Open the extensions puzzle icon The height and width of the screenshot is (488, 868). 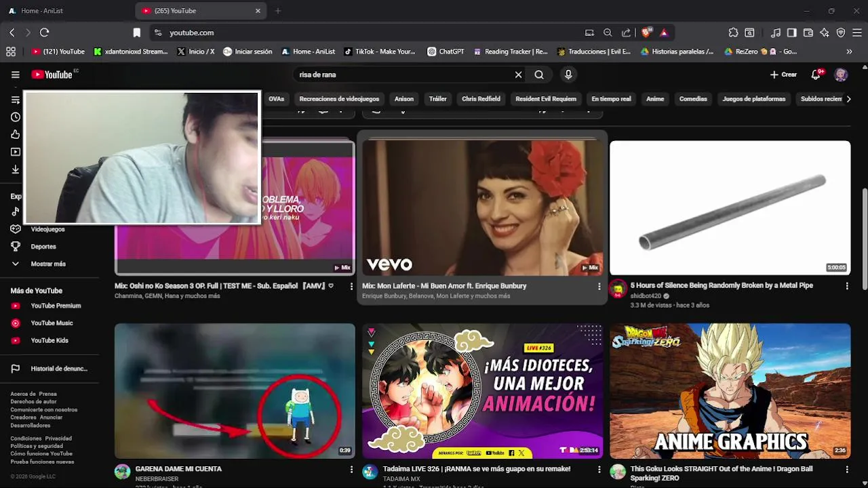[733, 33]
